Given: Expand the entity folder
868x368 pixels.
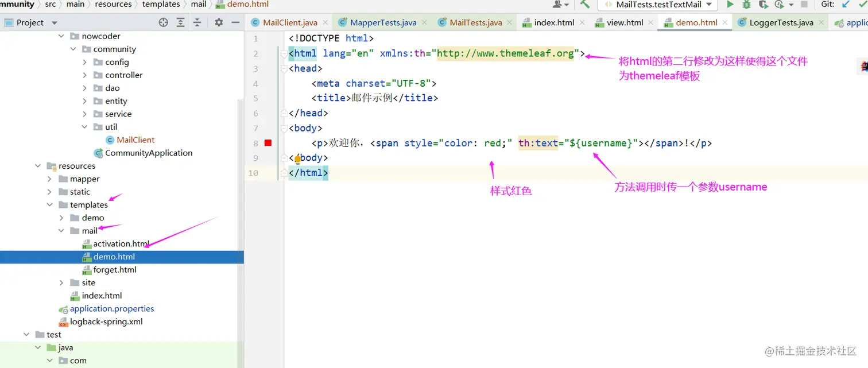Looking at the screenshot, I should [85, 101].
